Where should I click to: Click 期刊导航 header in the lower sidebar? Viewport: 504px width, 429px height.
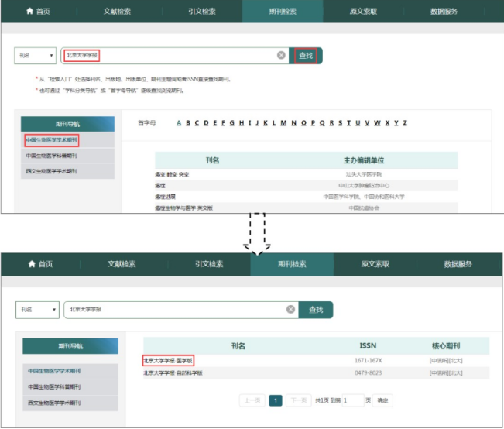pos(70,346)
